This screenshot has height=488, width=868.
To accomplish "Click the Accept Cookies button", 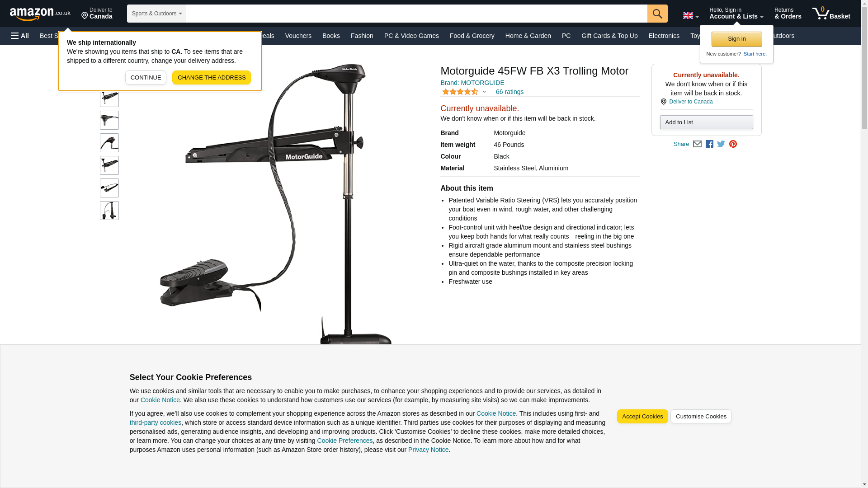I will pos(642,417).
